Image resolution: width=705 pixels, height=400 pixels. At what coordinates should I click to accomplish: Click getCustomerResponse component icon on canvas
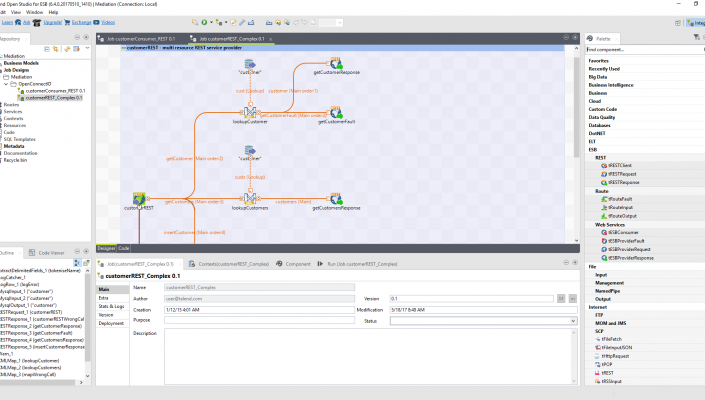click(336, 63)
